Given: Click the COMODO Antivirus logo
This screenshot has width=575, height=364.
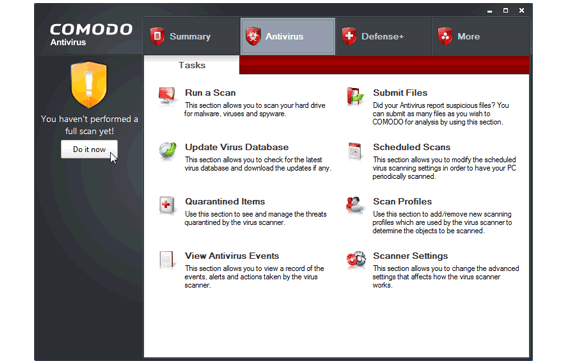Looking at the screenshot, I should [91, 34].
